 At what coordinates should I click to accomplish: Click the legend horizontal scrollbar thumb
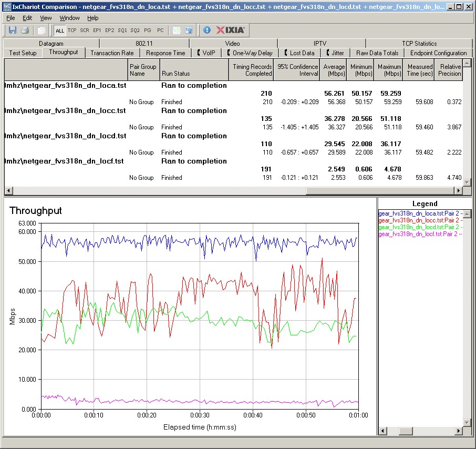pyautogui.click(x=406, y=431)
